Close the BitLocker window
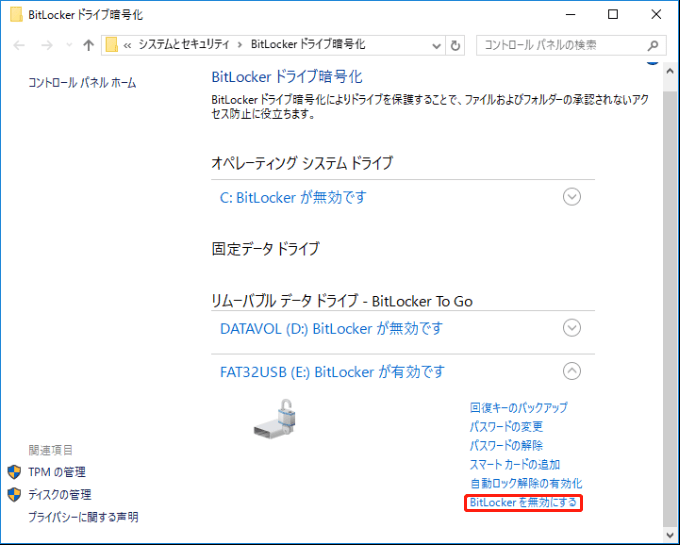The width and height of the screenshot is (680, 545). click(x=656, y=14)
